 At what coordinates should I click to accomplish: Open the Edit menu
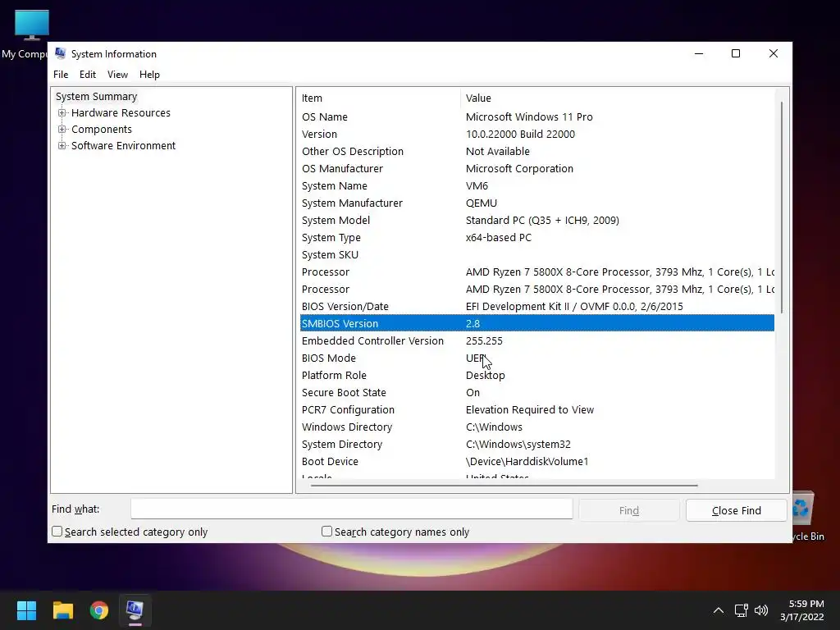click(x=87, y=75)
